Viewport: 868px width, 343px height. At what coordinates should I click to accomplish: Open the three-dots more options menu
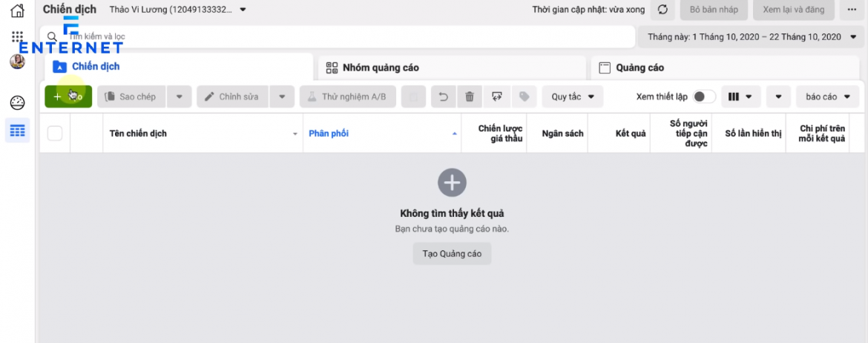click(x=852, y=10)
